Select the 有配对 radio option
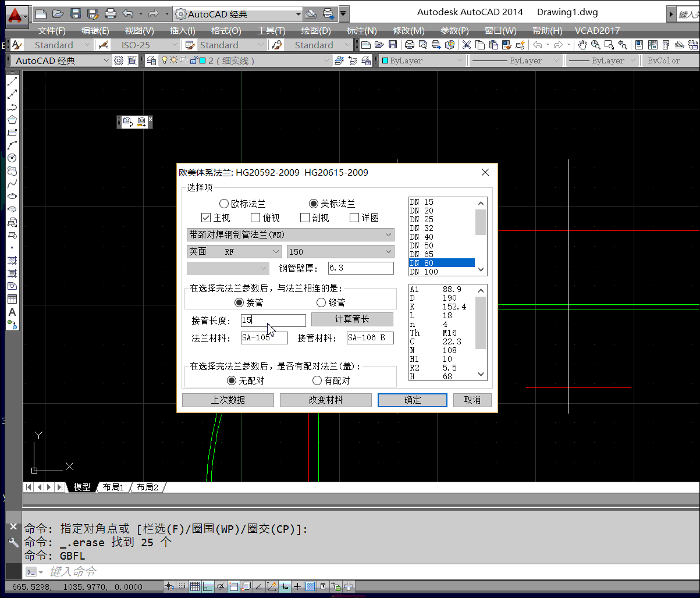700x598 pixels. click(317, 380)
